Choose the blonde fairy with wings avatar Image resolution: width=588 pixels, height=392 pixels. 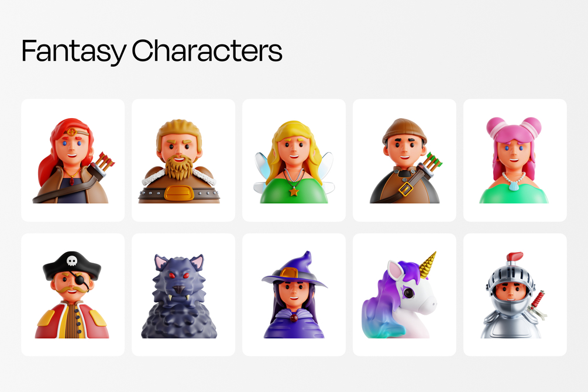pyautogui.click(x=294, y=160)
